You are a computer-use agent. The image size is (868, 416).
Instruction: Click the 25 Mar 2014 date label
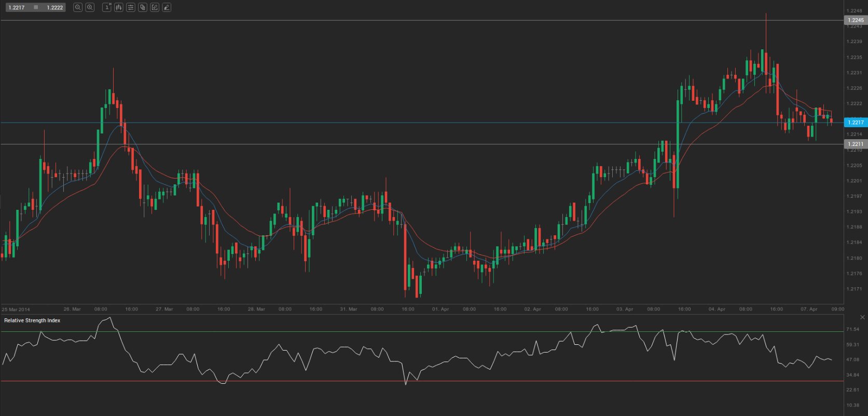(x=16, y=310)
